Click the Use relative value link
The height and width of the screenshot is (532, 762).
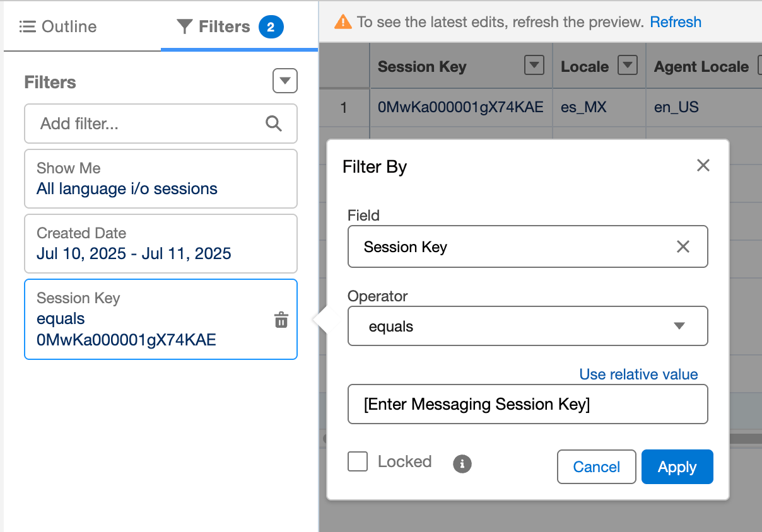tap(638, 374)
